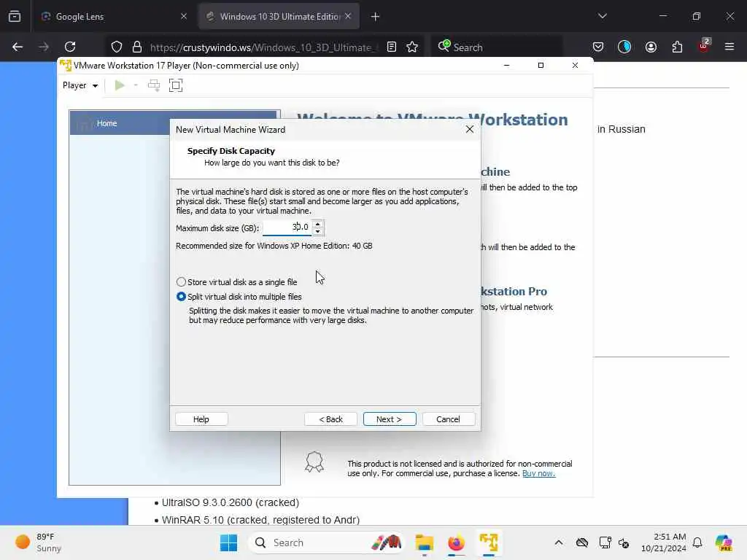The height and width of the screenshot is (560, 747).
Task: Open the Extensions puzzle icon
Action: point(677,47)
